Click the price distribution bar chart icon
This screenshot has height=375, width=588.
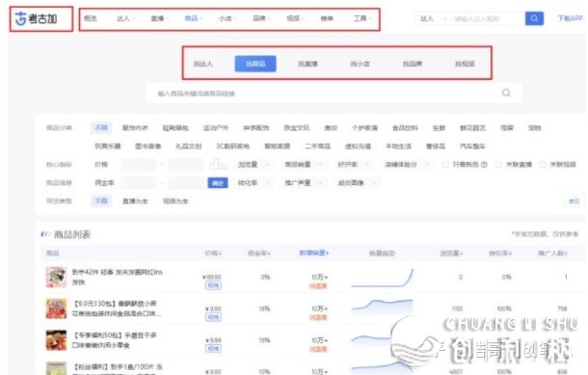[x=218, y=164]
